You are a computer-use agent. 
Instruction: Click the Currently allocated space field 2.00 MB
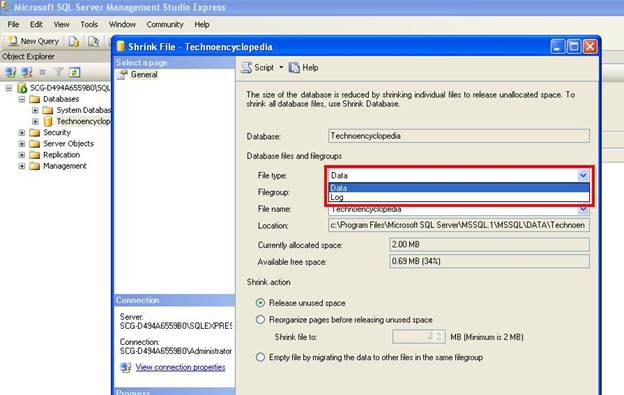[x=489, y=244]
